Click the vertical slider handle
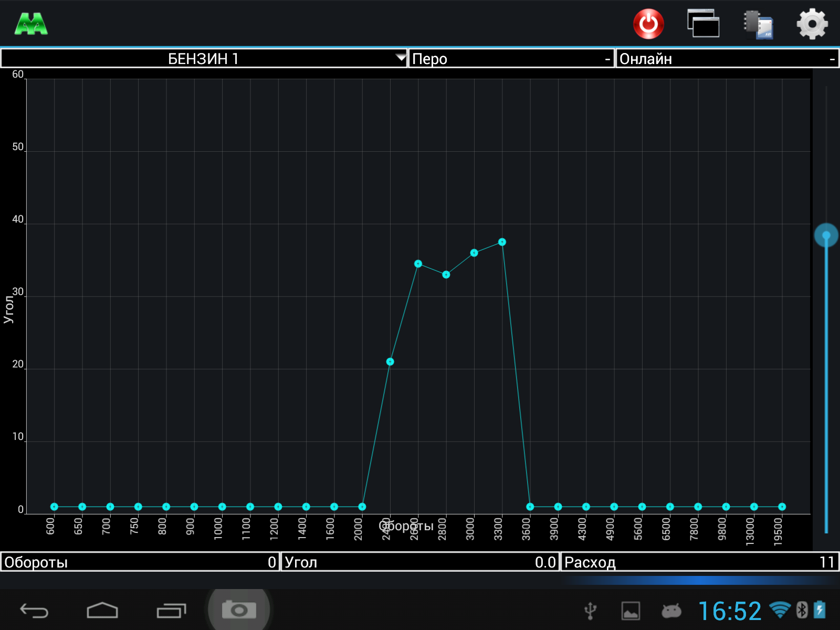Viewport: 840px width, 630px height. (x=826, y=235)
